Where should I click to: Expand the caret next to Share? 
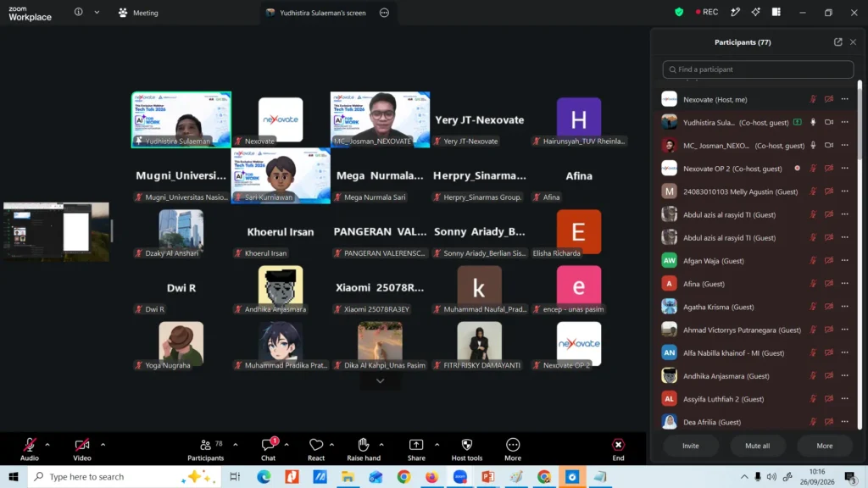tap(437, 444)
